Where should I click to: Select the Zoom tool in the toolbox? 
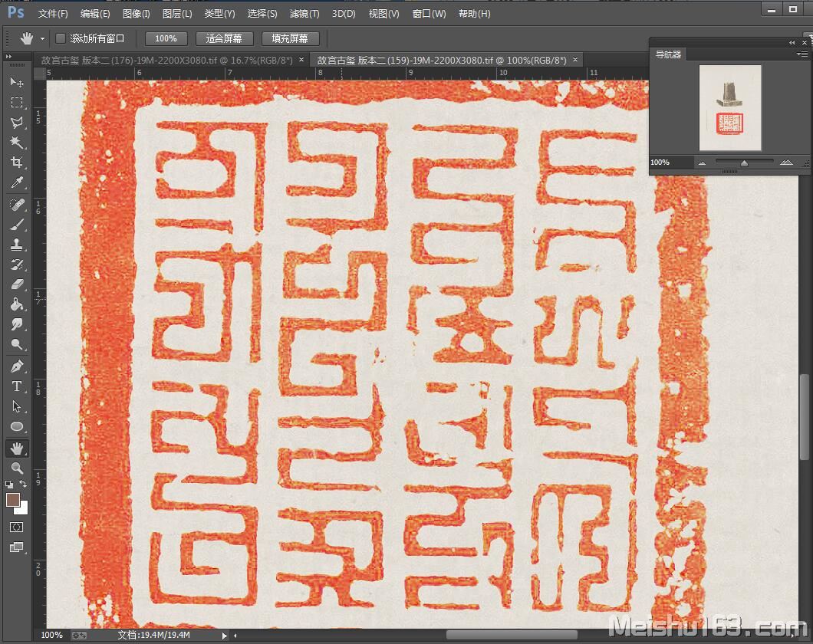click(17, 468)
